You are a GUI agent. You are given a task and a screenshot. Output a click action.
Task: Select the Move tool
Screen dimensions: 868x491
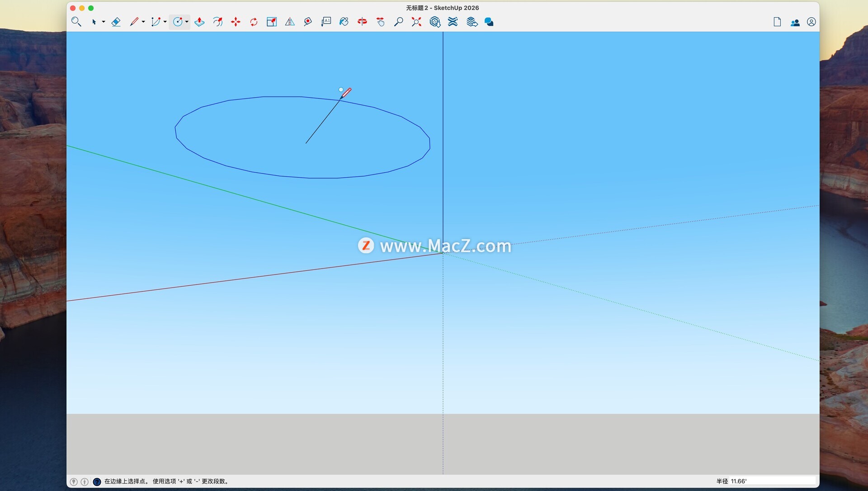click(x=236, y=22)
